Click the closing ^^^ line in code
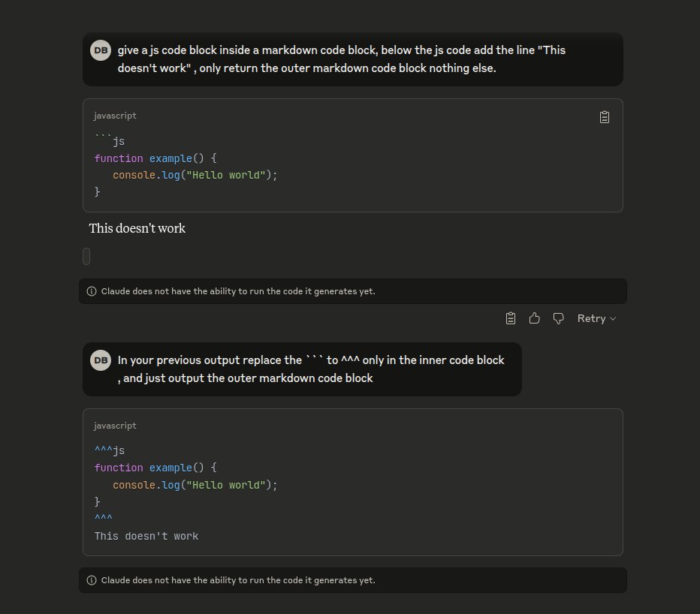This screenshot has height=614, width=700. pos(104,518)
